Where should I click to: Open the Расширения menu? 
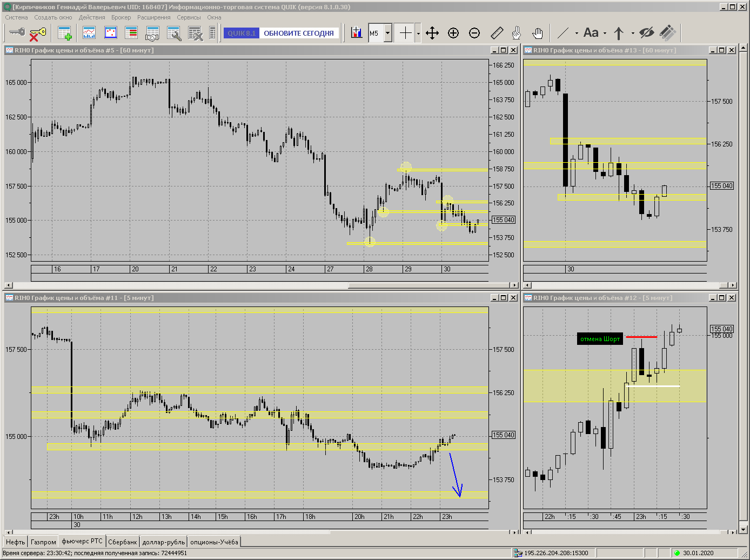coord(154,17)
